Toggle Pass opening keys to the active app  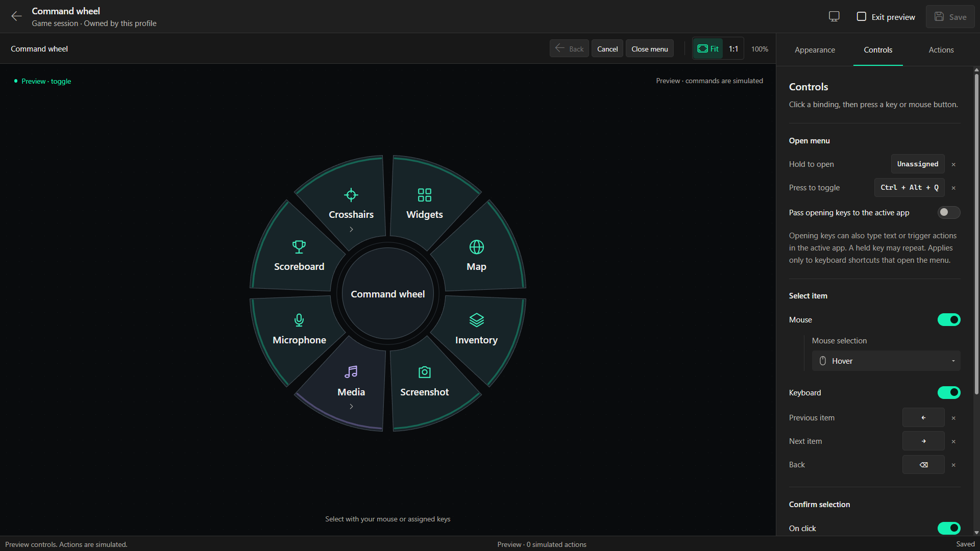click(949, 212)
